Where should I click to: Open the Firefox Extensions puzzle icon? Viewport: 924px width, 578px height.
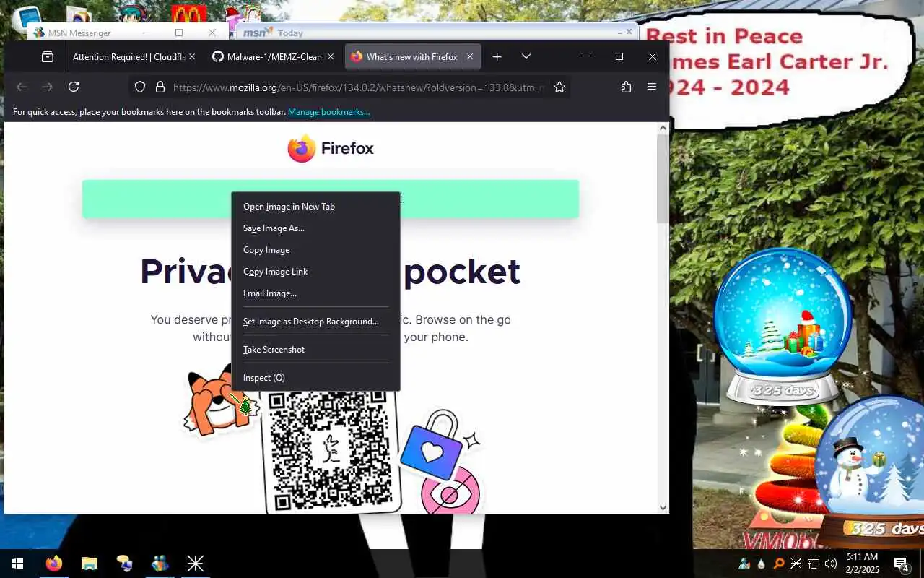click(x=626, y=87)
